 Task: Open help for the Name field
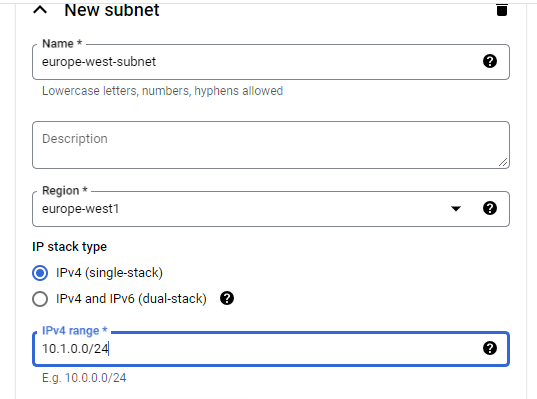[x=490, y=61]
